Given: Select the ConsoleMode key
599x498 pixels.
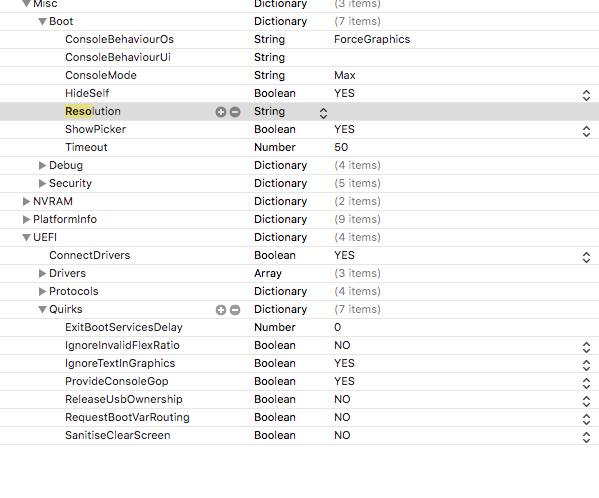Looking at the screenshot, I should (101, 75).
